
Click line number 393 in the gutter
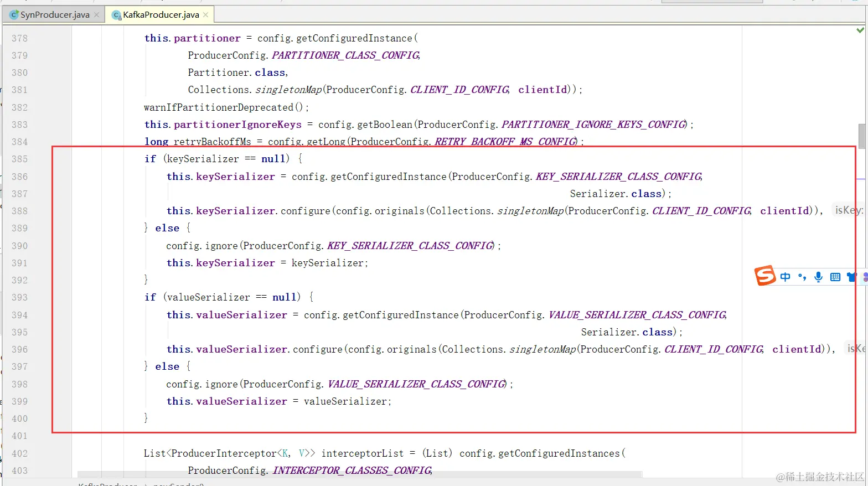click(19, 297)
